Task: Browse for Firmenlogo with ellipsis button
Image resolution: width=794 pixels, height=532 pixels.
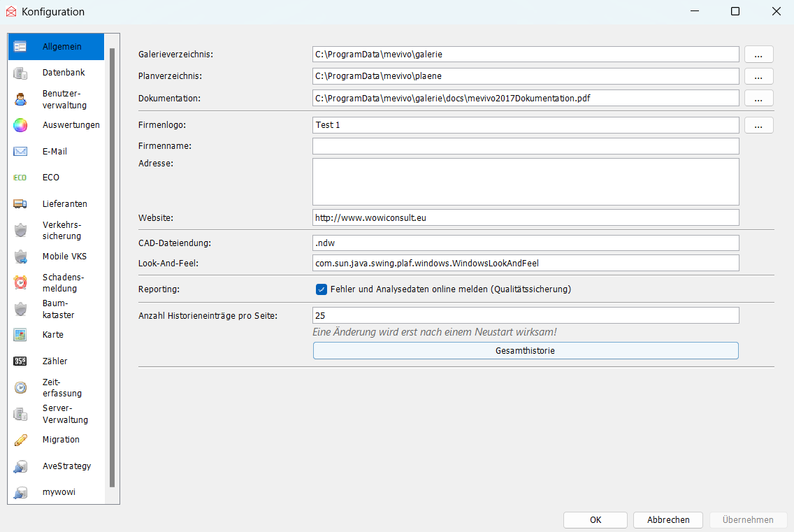Action: [x=758, y=125]
